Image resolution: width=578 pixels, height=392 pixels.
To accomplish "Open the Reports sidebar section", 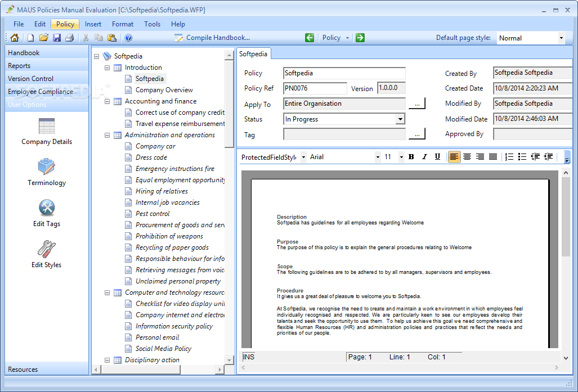I will [x=47, y=66].
